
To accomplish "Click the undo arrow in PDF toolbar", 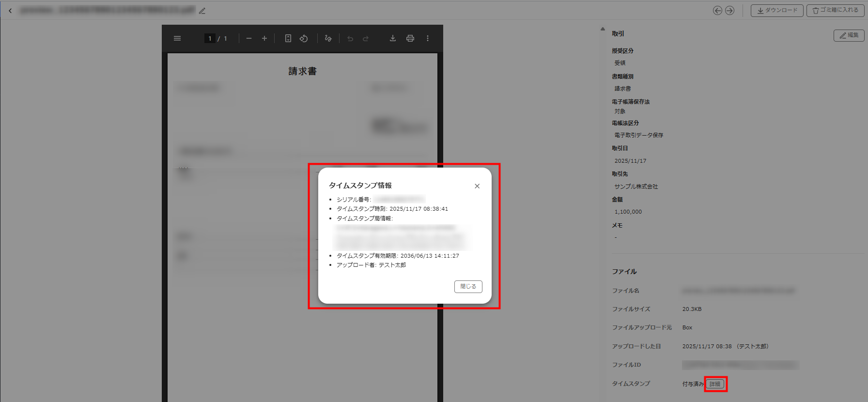I will tap(350, 38).
